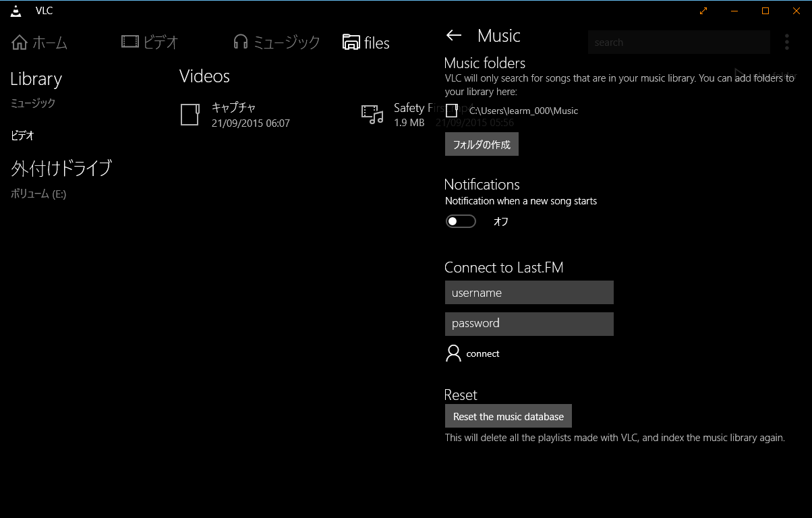The height and width of the screenshot is (518, 812).
Task: Click the person icon next to connect
Action: [453, 353]
